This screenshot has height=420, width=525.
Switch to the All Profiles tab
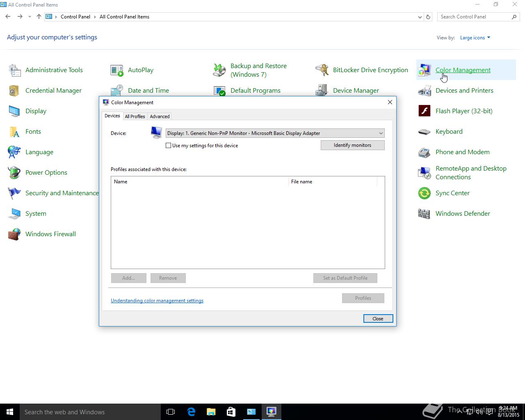coord(135,116)
